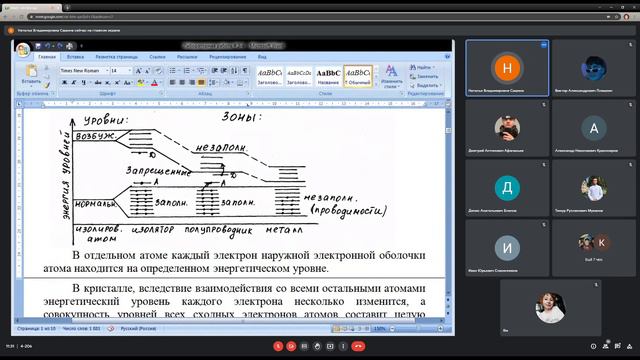The height and width of the screenshot is (360, 640).
Task: Apply strikethrough formatting
Action: pos(98,82)
